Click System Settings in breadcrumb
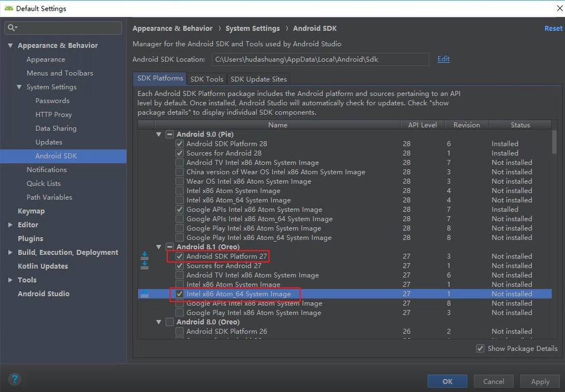 point(252,28)
